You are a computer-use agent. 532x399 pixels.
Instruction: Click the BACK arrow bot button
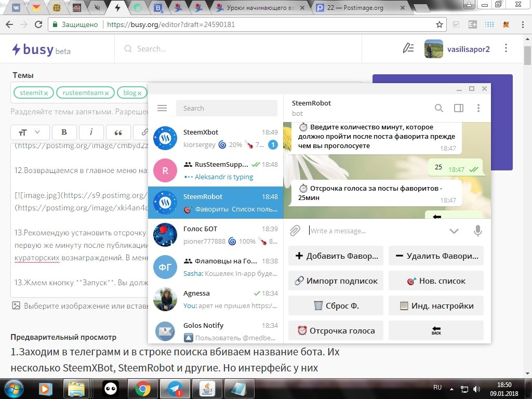point(436,330)
